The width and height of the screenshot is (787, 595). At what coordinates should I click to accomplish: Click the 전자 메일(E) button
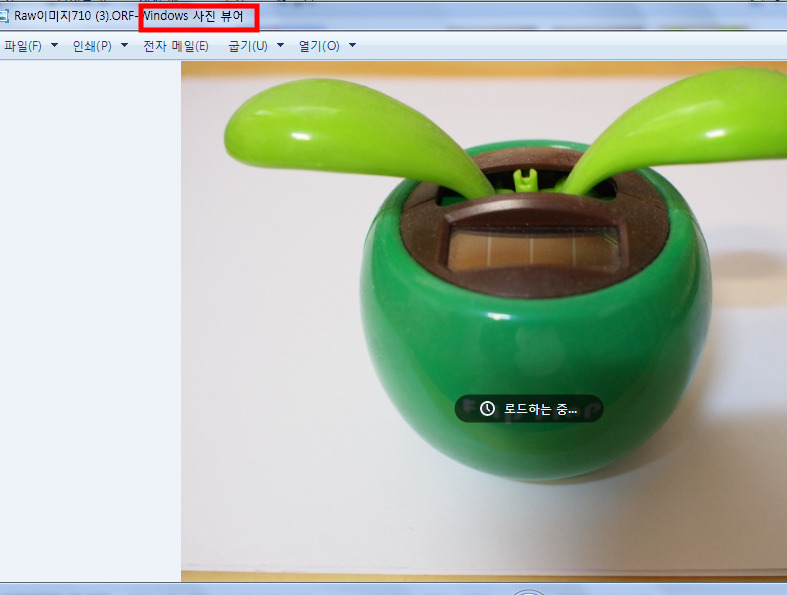tap(176, 46)
